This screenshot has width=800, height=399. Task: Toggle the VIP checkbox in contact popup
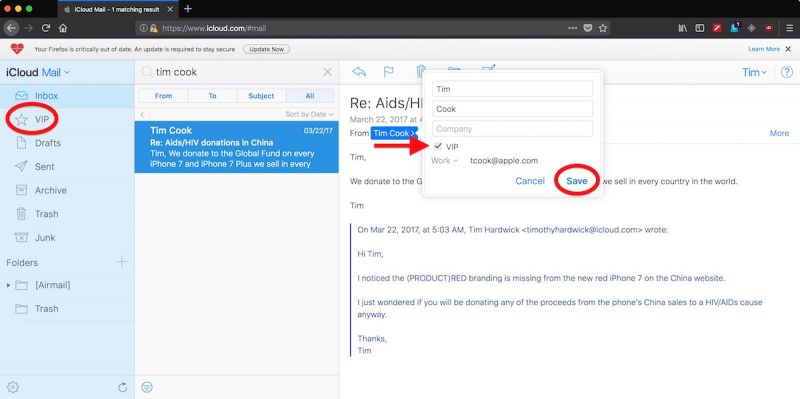click(x=438, y=146)
